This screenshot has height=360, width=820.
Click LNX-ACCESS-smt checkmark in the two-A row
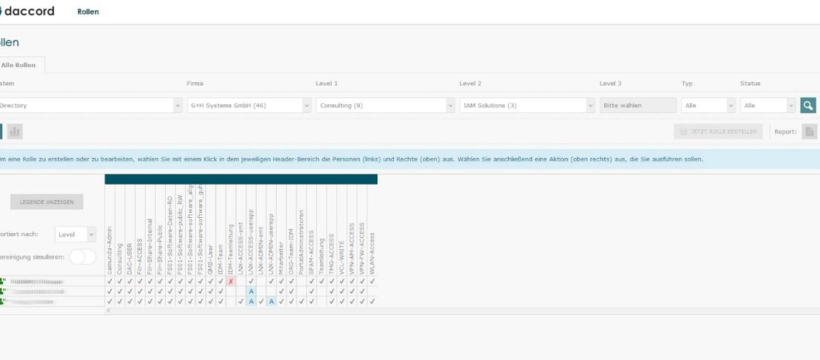[x=241, y=301]
